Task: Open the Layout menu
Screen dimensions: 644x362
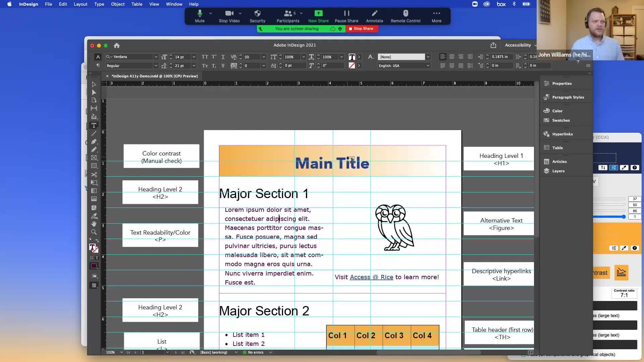Action: click(x=80, y=4)
